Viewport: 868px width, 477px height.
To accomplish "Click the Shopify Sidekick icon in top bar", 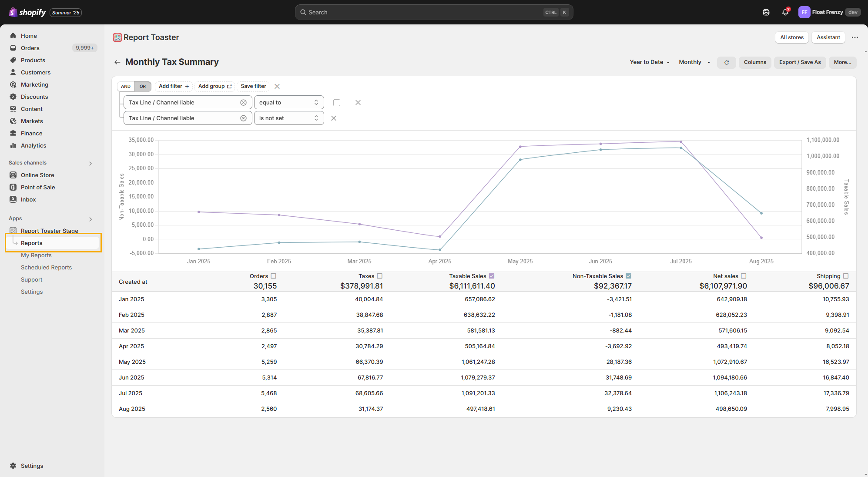I will (x=766, y=12).
